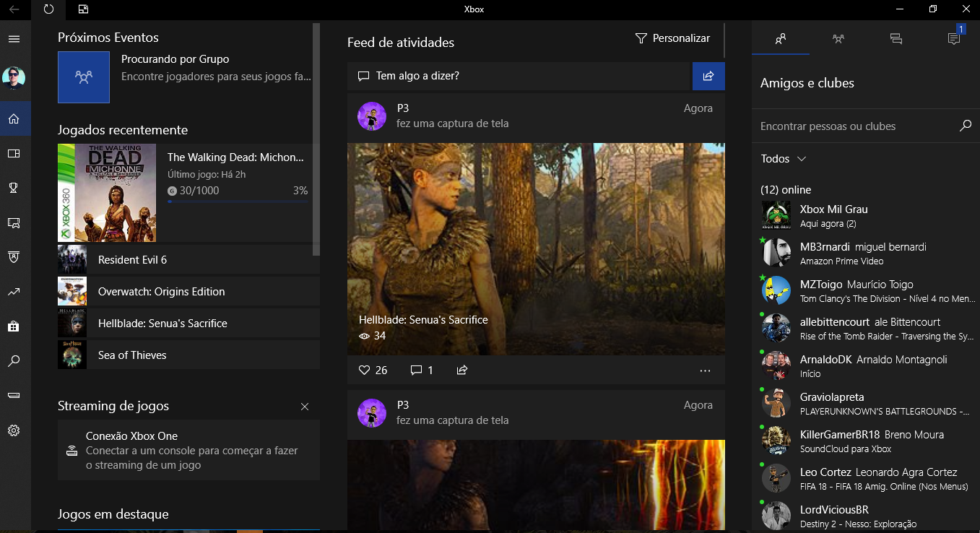
Task: Share a post with blue share button
Action: coord(708,76)
